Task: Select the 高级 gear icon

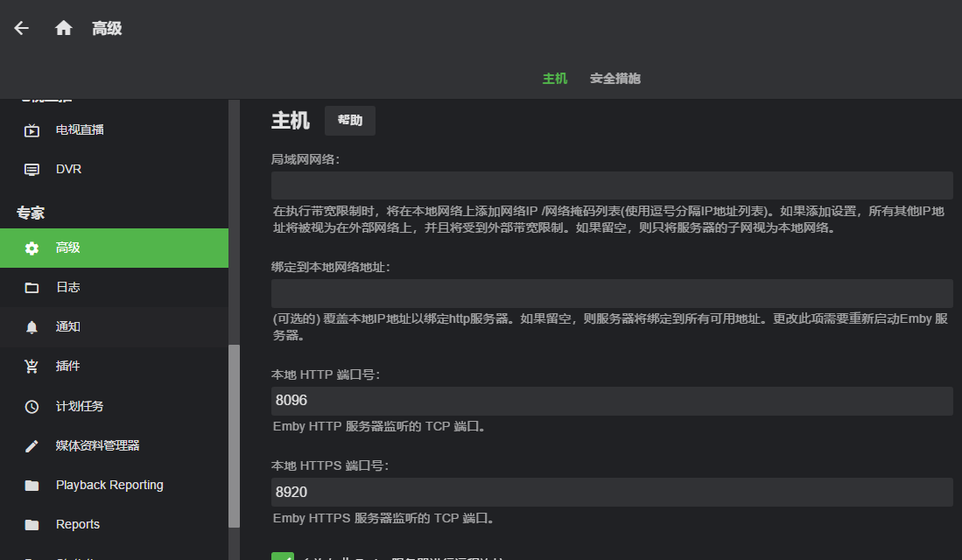Action: click(32, 248)
